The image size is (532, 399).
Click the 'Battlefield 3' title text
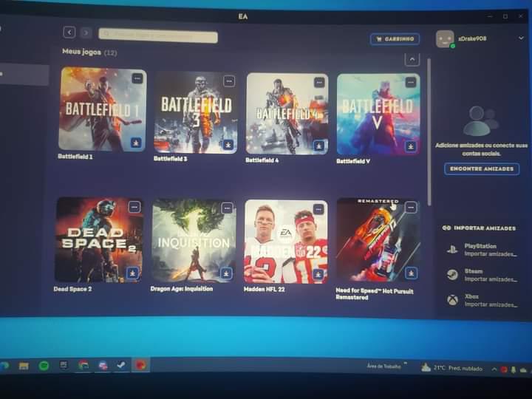(170, 158)
